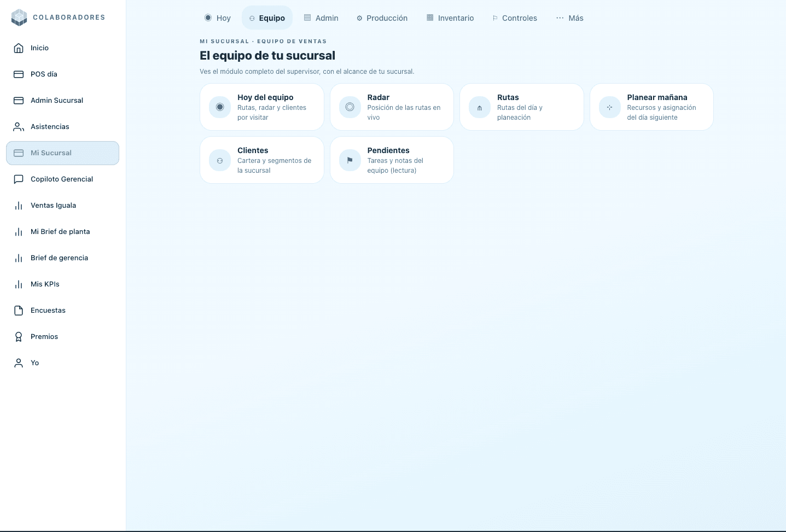Click the Mi Brief de planta chart icon

(x=19, y=232)
